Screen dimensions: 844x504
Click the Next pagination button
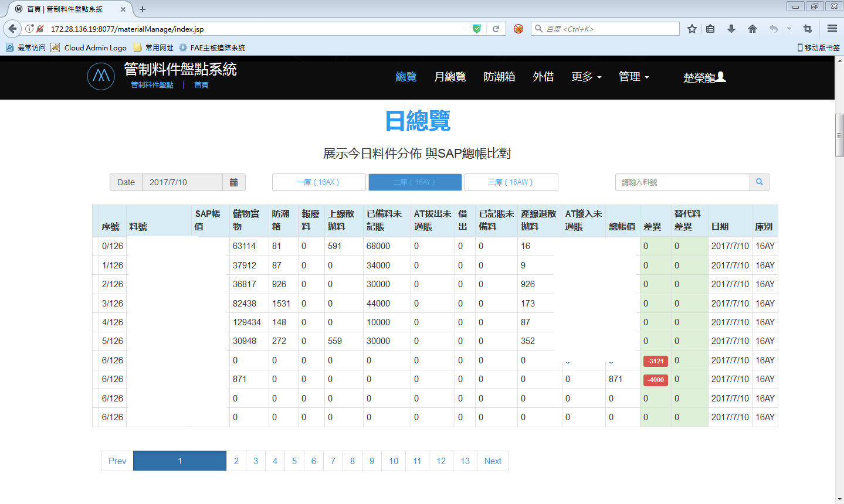pyautogui.click(x=493, y=461)
